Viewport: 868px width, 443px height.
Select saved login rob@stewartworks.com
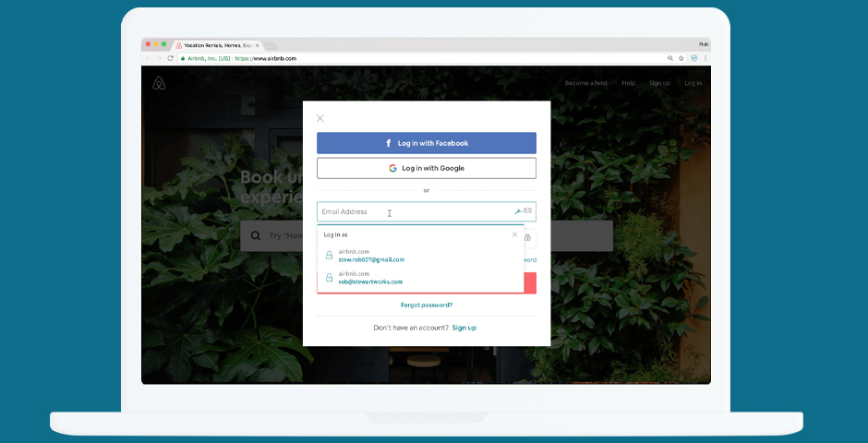tap(370, 281)
